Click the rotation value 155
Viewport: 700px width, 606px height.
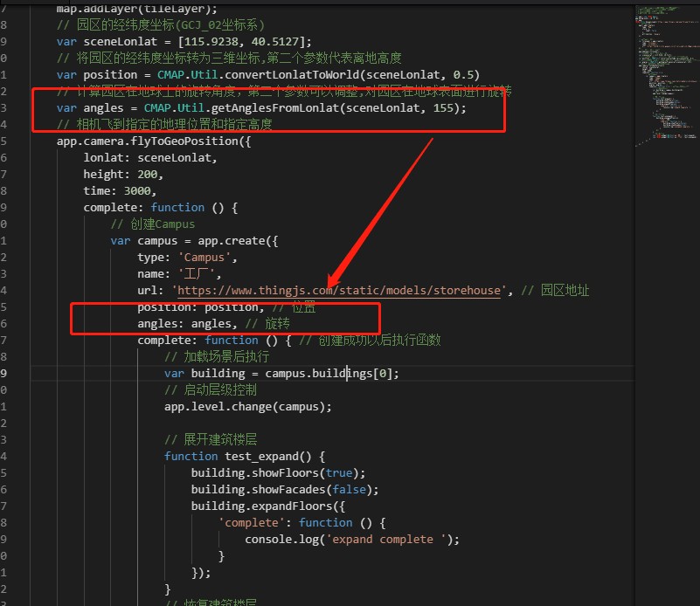[443, 108]
